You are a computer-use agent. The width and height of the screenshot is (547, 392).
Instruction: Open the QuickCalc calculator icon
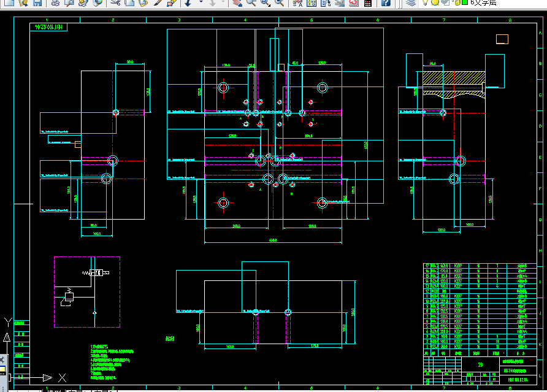tap(367, 3)
